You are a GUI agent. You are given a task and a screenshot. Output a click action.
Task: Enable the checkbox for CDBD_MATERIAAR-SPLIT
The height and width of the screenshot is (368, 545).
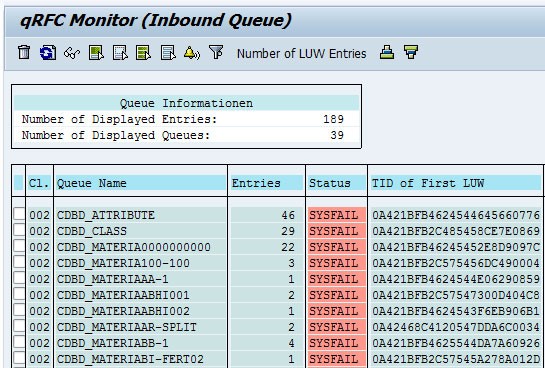tap(19, 326)
